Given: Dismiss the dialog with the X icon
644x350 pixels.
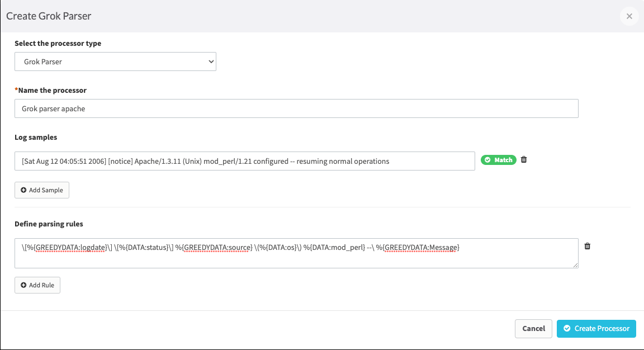Looking at the screenshot, I should (x=629, y=16).
